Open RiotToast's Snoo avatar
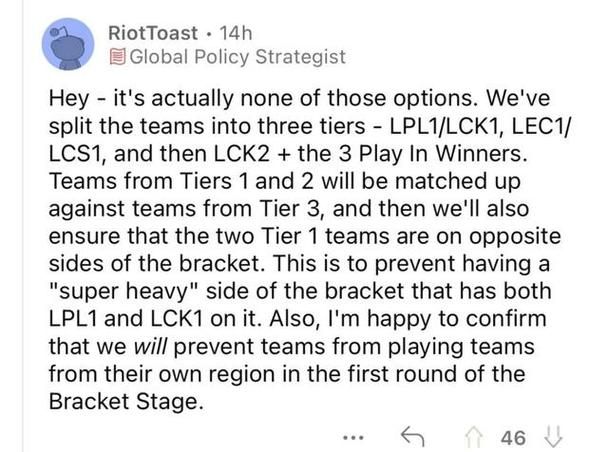608x452 pixels. pyautogui.click(x=68, y=44)
